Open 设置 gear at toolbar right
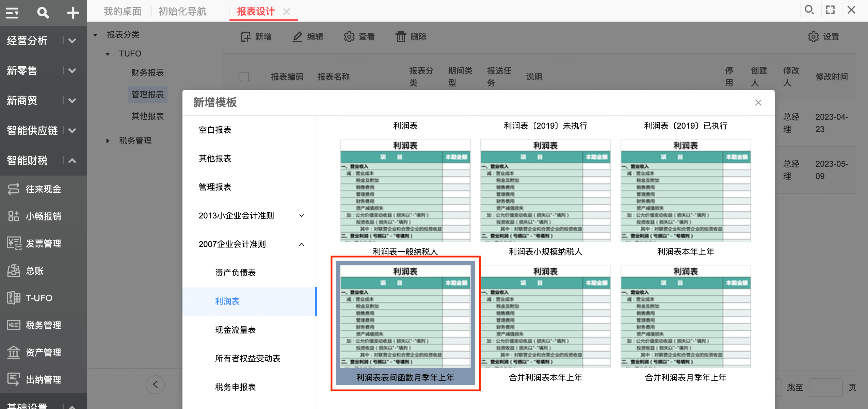868x409 pixels. pyautogui.click(x=823, y=36)
